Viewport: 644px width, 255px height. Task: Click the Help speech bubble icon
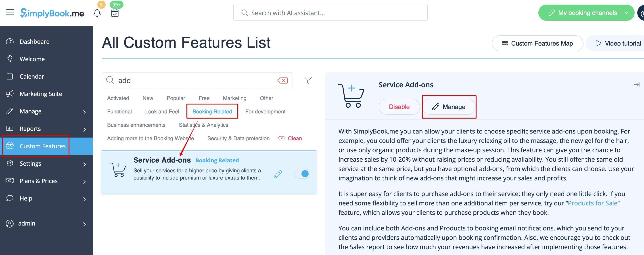pos(10,198)
